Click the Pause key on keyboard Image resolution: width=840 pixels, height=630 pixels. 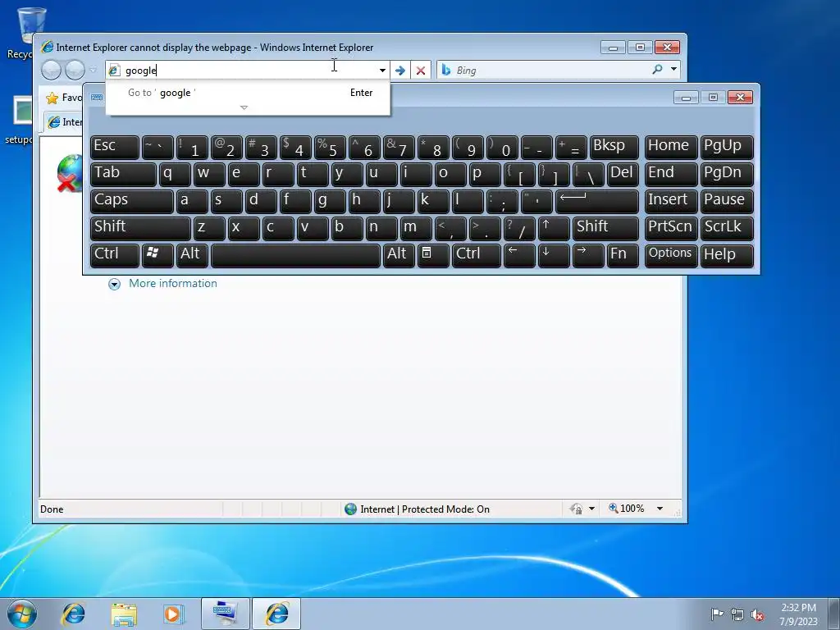(x=727, y=201)
